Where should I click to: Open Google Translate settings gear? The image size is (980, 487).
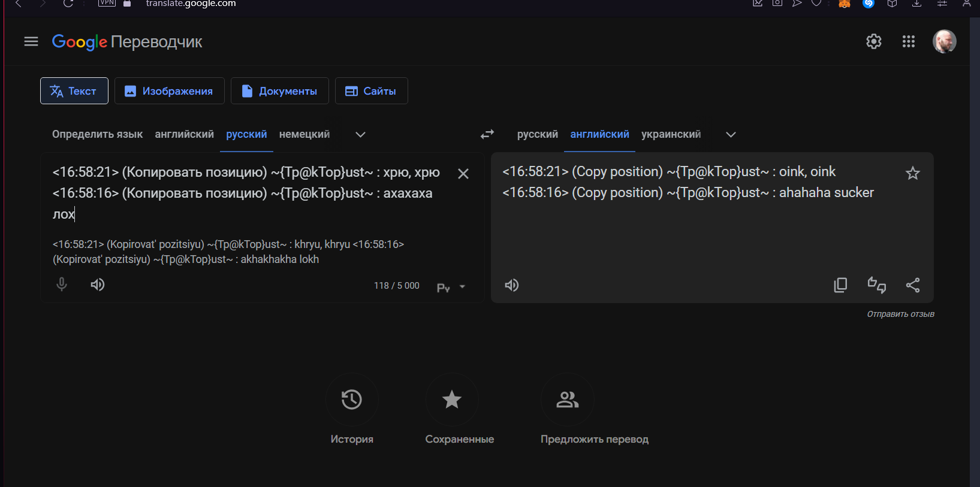[x=873, y=41]
